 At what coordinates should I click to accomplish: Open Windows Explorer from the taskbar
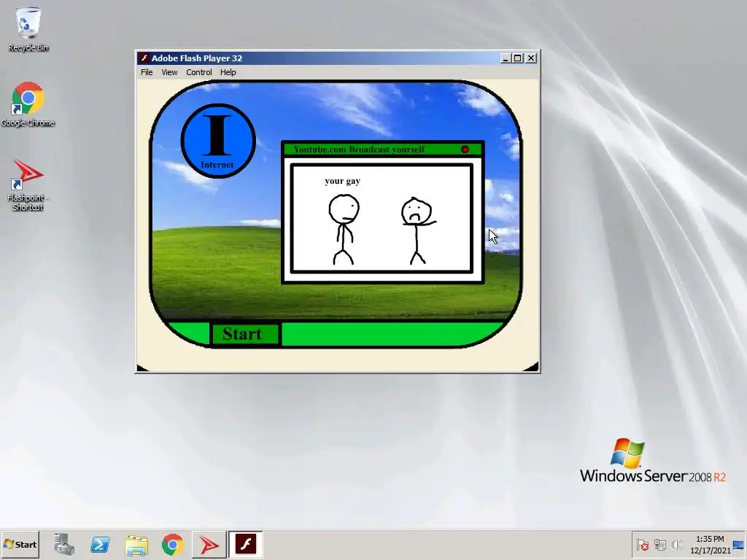[x=136, y=544]
